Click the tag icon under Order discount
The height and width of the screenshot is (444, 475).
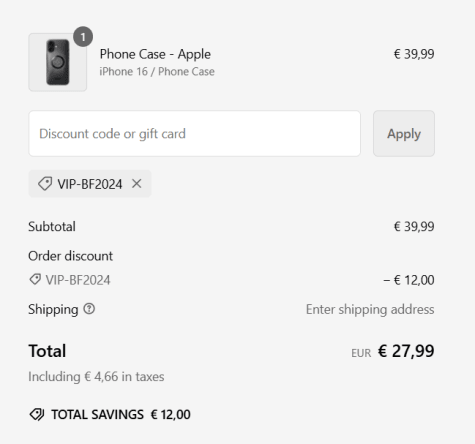(35, 279)
